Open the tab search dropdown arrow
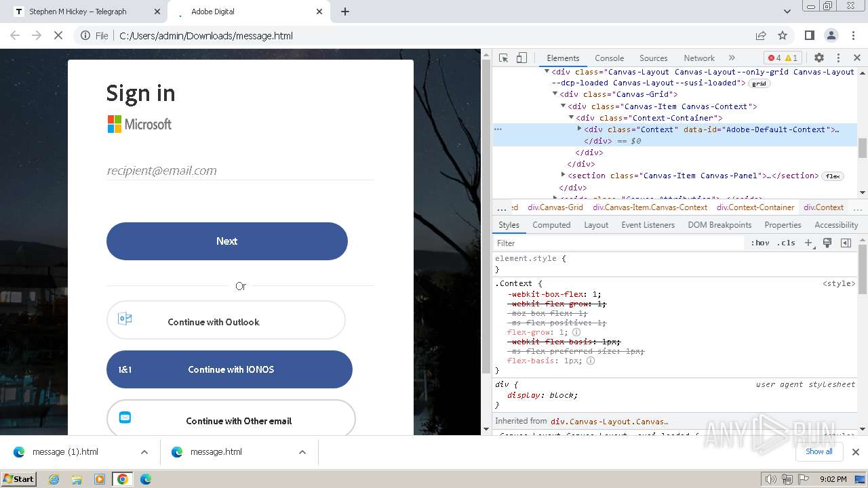The image size is (868, 488). tap(787, 12)
